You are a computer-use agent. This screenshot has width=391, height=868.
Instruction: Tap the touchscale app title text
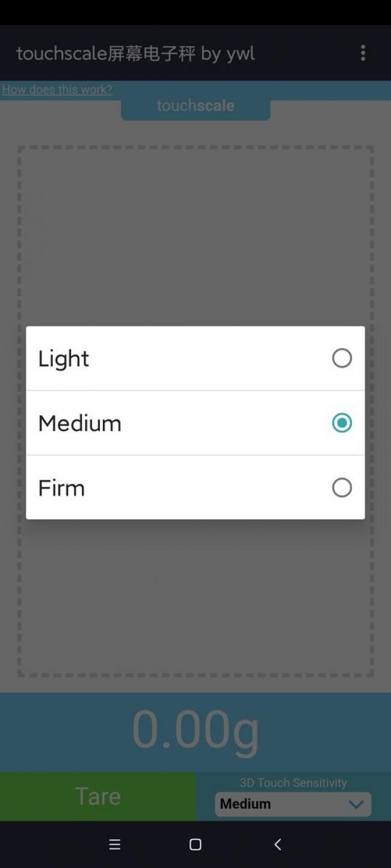(135, 53)
